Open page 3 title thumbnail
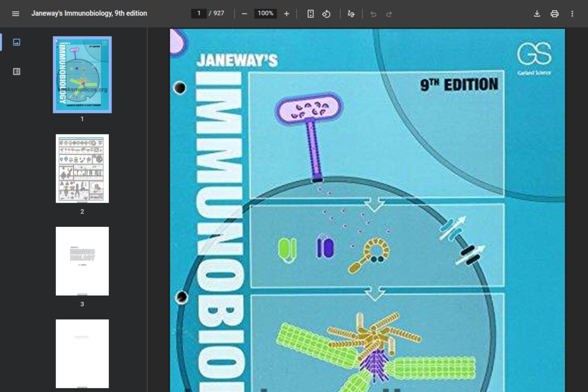The image size is (588, 392). (82, 261)
